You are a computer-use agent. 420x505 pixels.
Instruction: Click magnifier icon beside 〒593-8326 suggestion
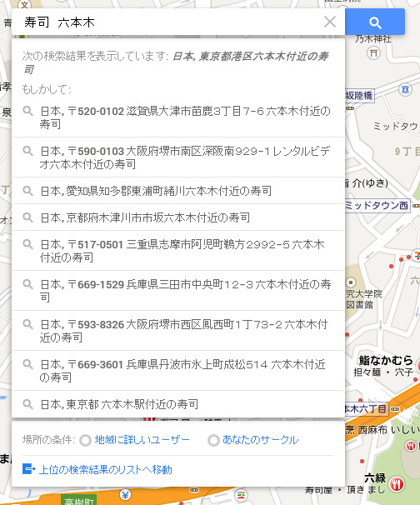click(x=27, y=324)
